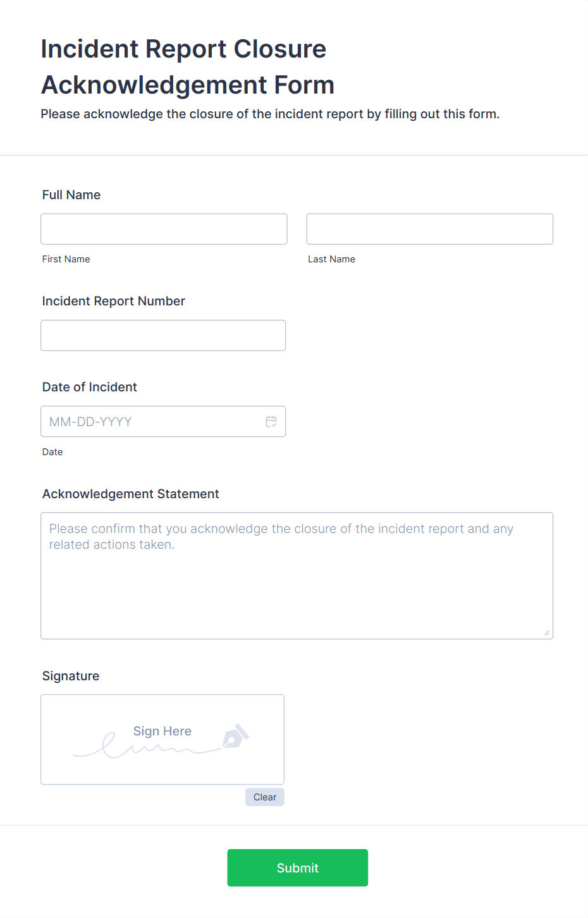Click the Incident Report Number heading
The height and width of the screenshot is (918, 588).
pyautogui.click(x=113, y=301)
